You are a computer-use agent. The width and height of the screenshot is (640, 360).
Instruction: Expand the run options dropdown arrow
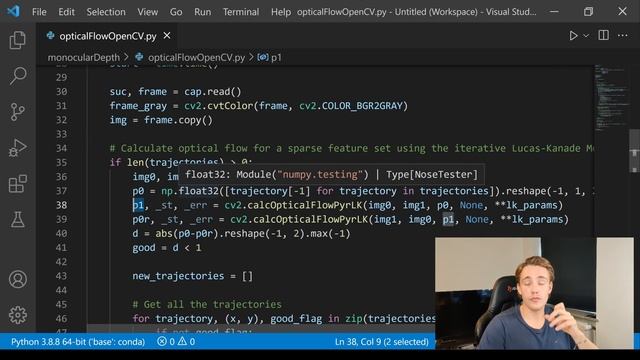586,36
